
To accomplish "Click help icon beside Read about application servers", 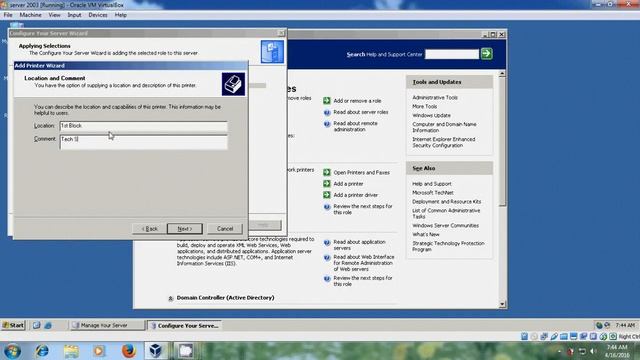I will (x=327, y=242).
